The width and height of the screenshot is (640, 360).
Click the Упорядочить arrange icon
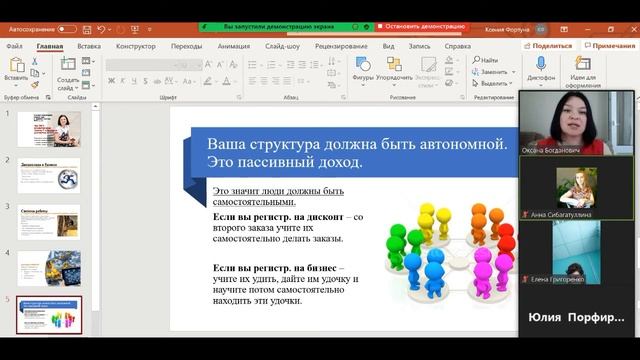pyautogui.click(x=394, y=64)
